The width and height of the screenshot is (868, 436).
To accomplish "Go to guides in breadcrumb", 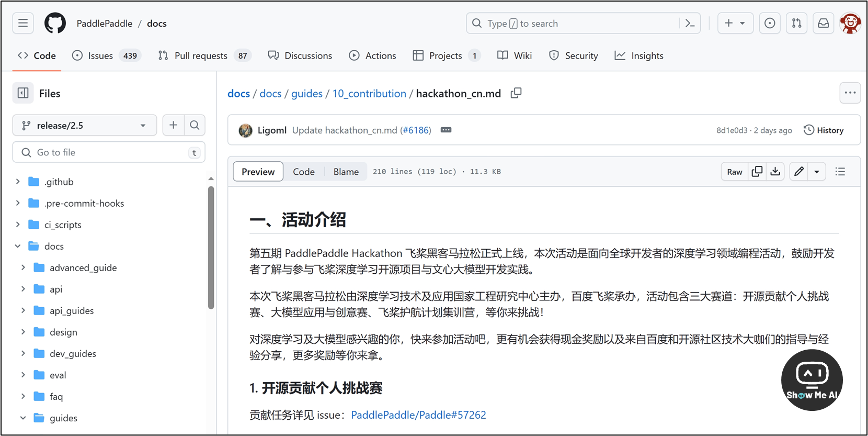I will (x=307, y=93).
